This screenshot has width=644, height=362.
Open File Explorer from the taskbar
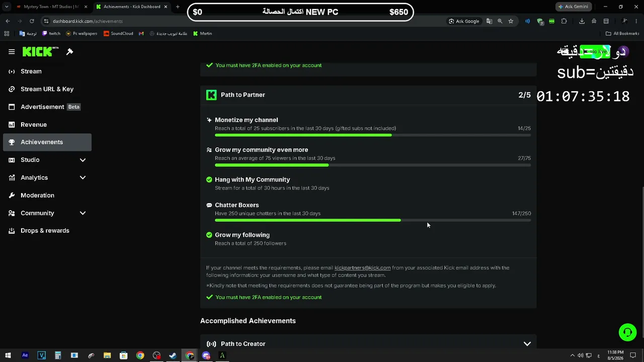coord(107,355)
